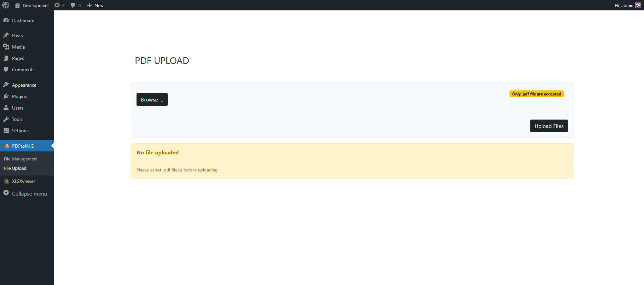This screenshot has height=285, width=644.
Task: Click the plus New content icon
Action: pyautogui.click(x=89, y=5)
